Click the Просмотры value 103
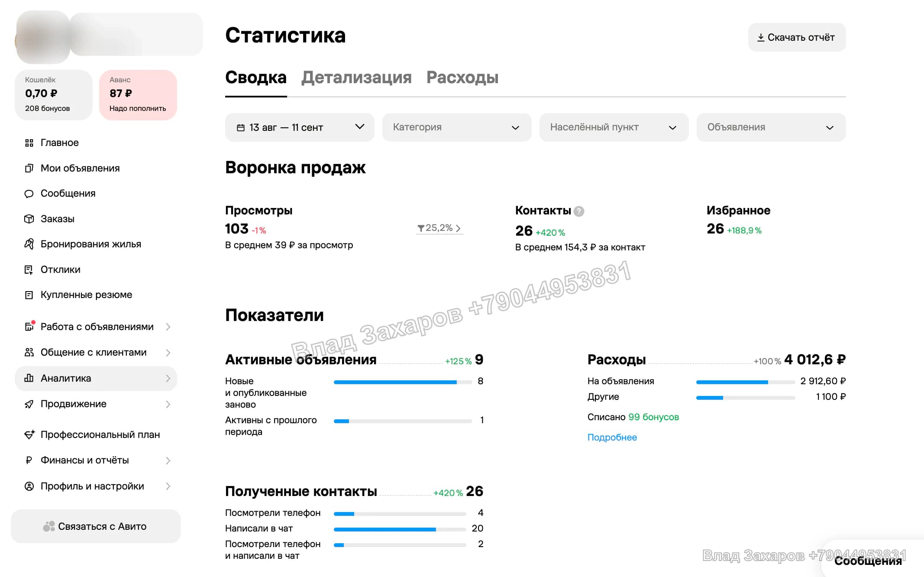The image size is (924, 577). point(236,228)
